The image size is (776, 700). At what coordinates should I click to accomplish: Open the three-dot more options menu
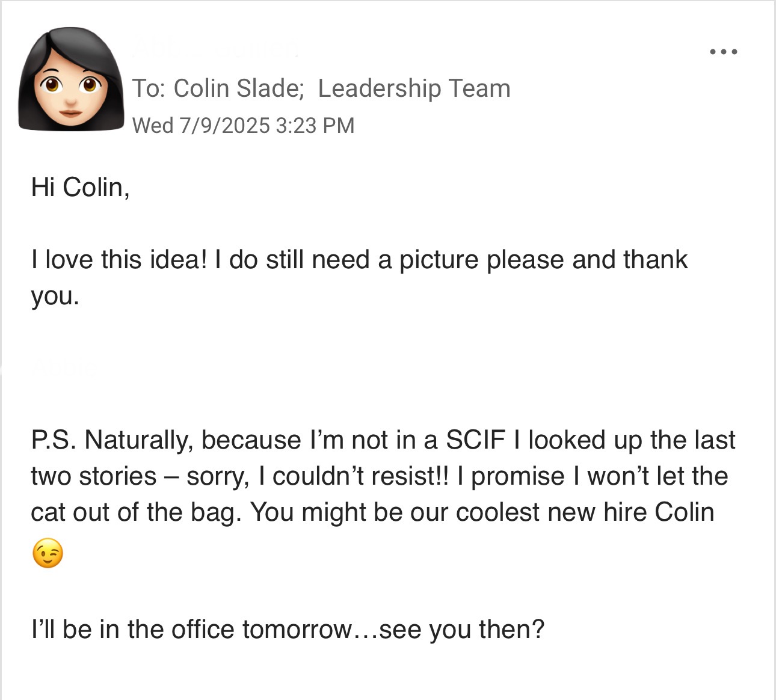pos(723,52)
